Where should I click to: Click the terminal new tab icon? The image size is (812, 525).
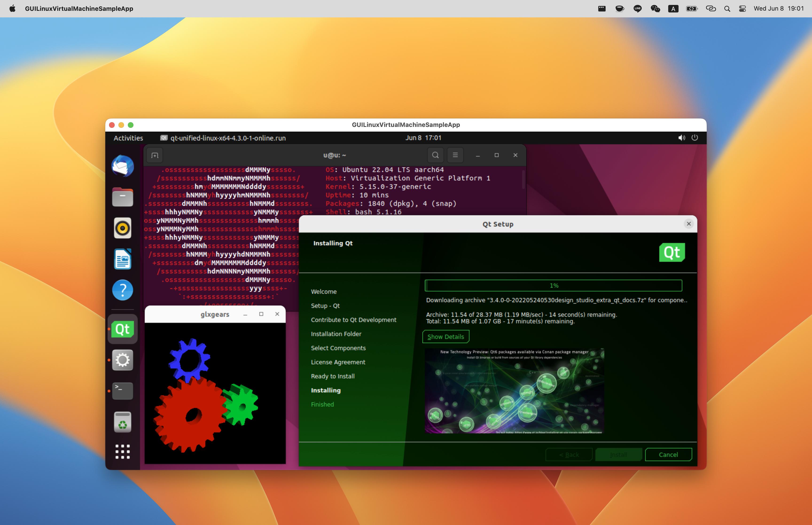coord(155,155)
